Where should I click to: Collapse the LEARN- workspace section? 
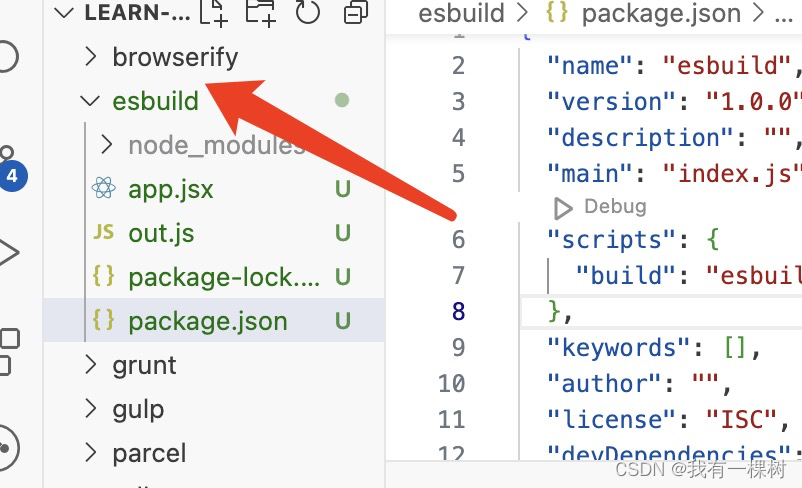tap(64, 13)
